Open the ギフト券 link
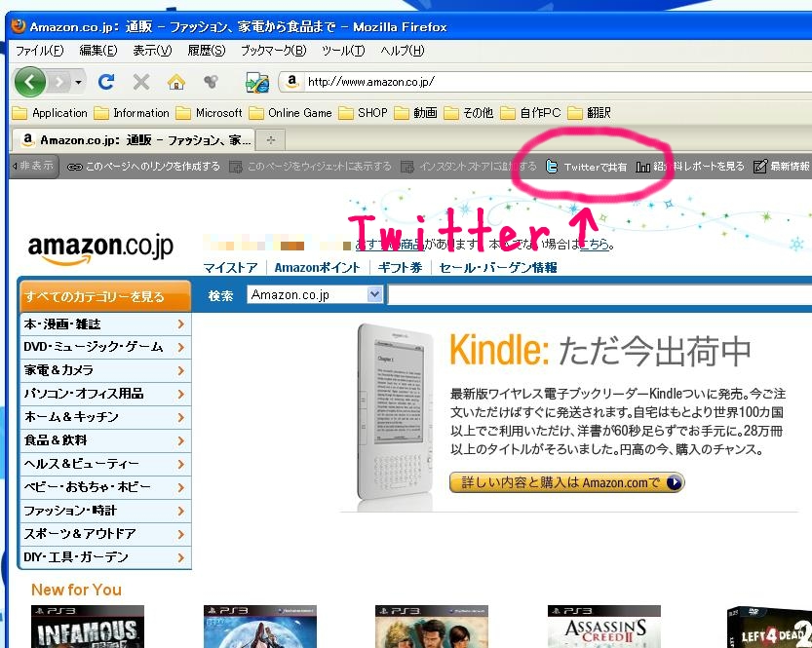Screen dimensions: 812x648 (x=400, y=268)
